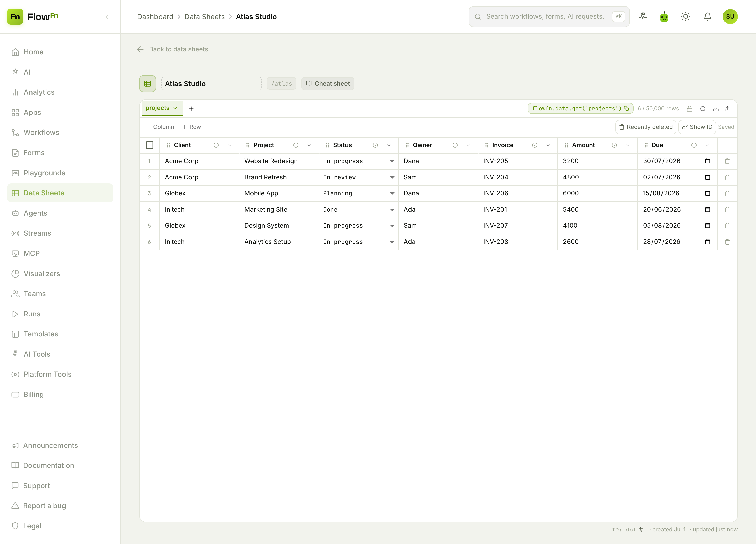Show info for the Amount column

coord(614,145)
